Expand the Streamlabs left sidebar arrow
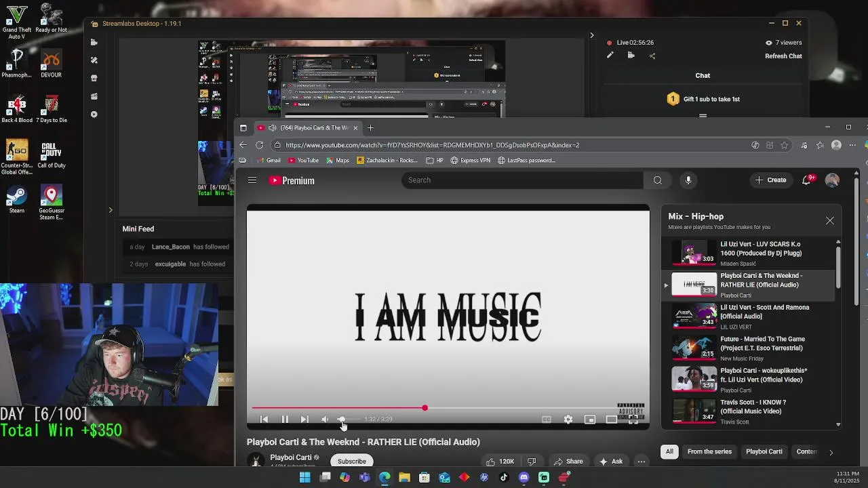The height and width of the screenshot is (488, 868). coord(111,210)
